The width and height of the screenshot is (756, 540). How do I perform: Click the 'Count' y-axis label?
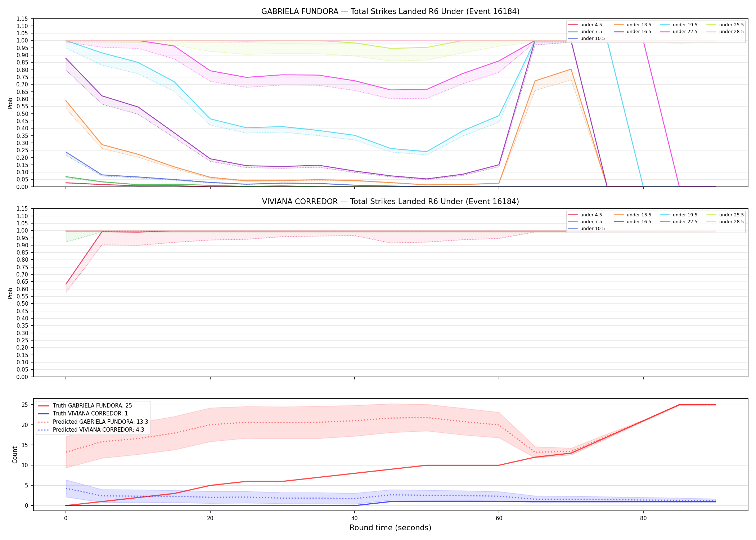pos(15,455)
